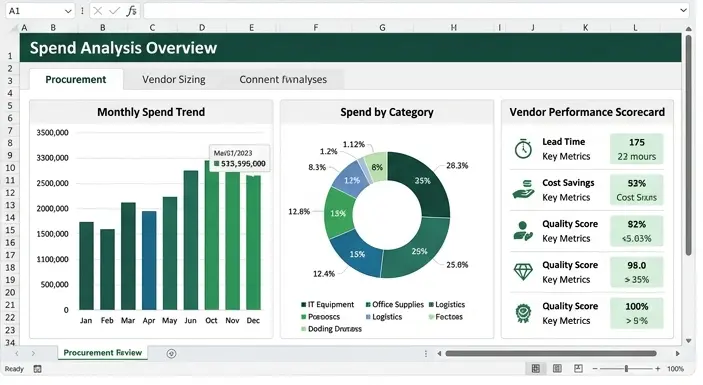Click Vendor Performance Scorecard heading
The image size is (703, 385).
pos(587,112)
